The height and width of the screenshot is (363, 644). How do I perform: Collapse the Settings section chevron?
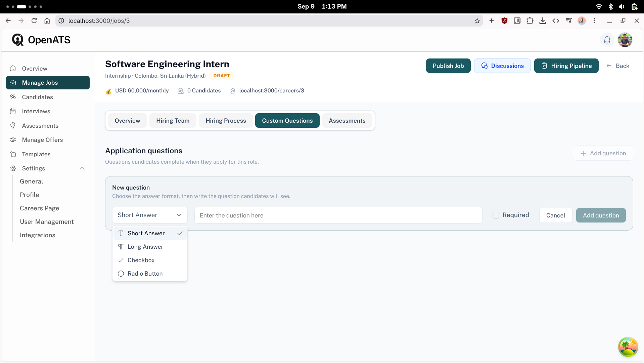coord(82,168)
